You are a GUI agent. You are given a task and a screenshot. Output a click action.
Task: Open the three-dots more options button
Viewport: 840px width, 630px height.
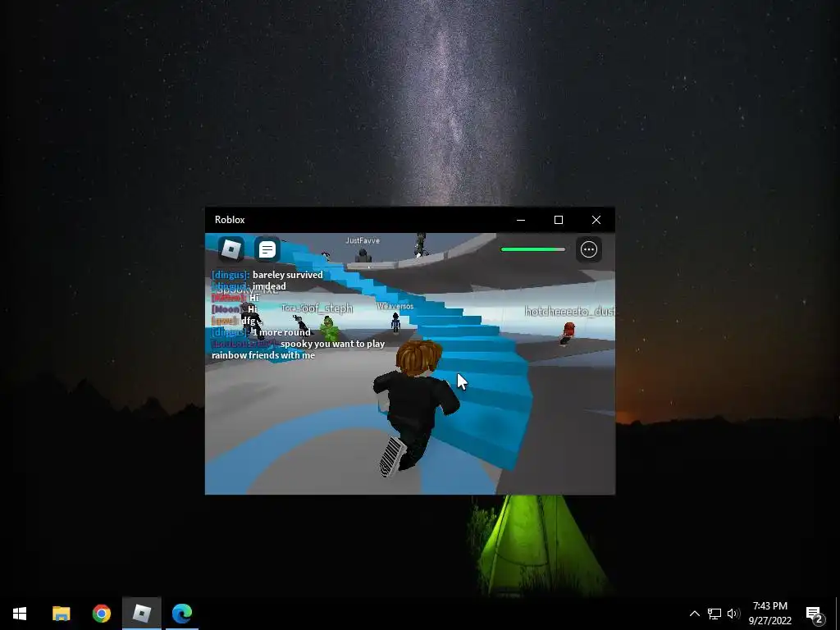589,249
